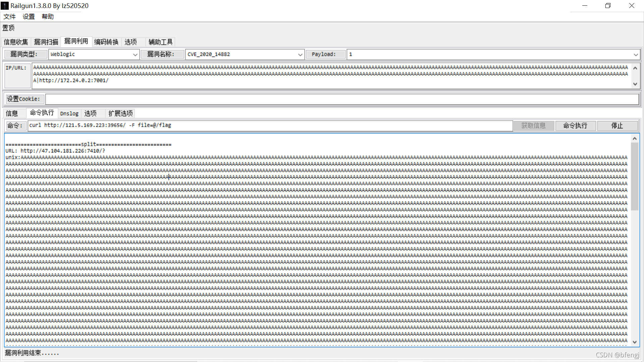Minimize the Railgun window
Screen dimensions: 644x362
pos(585,6)
